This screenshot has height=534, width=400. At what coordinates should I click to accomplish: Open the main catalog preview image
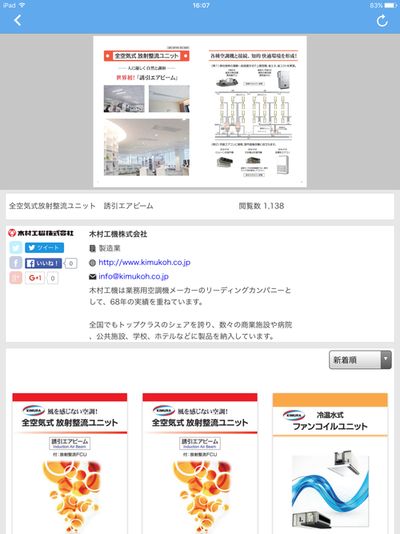point(200,111)
